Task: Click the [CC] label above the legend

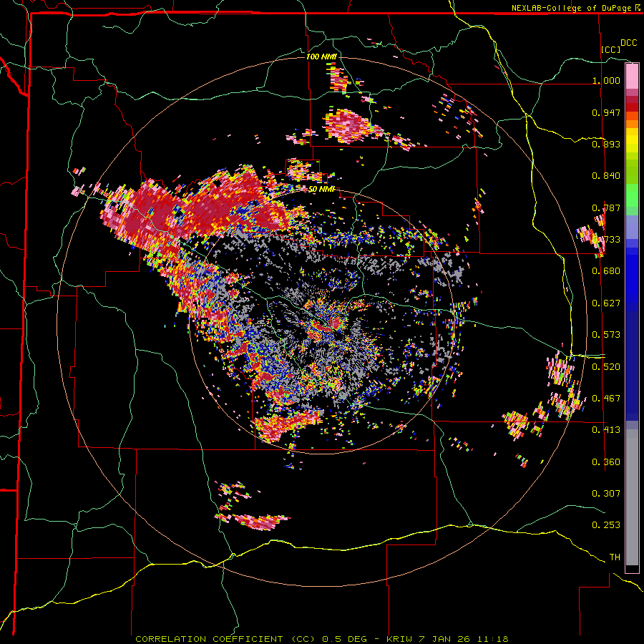Action: (x=611, y=49)
